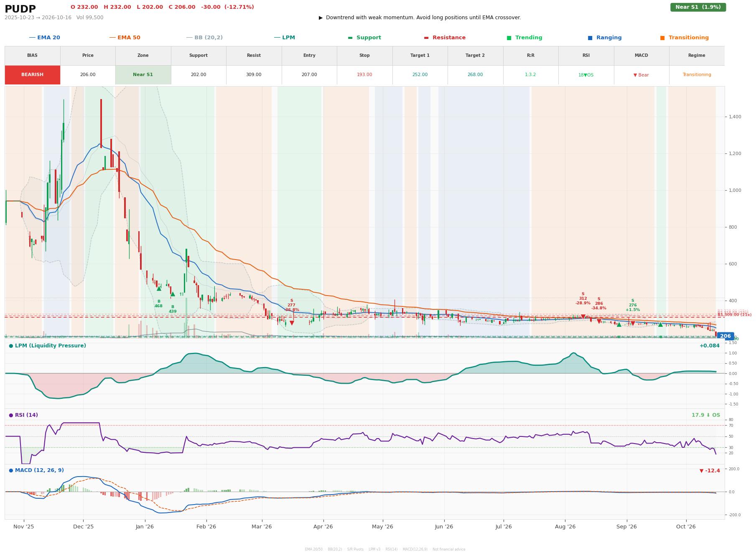Click the red sell triangle below S 286
The width and height of the screenshot is (756, 556).
[x=599, y=321]
